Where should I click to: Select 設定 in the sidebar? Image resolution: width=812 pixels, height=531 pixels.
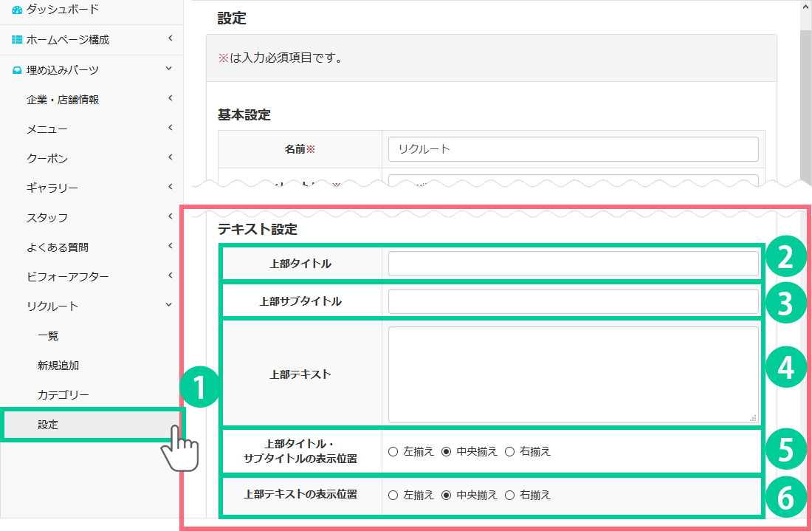(x=48, y=425)
